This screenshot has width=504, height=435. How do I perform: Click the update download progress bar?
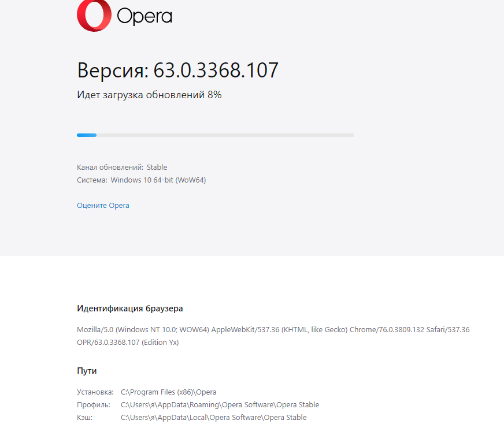pyautogui.click(x=216, y=135)
